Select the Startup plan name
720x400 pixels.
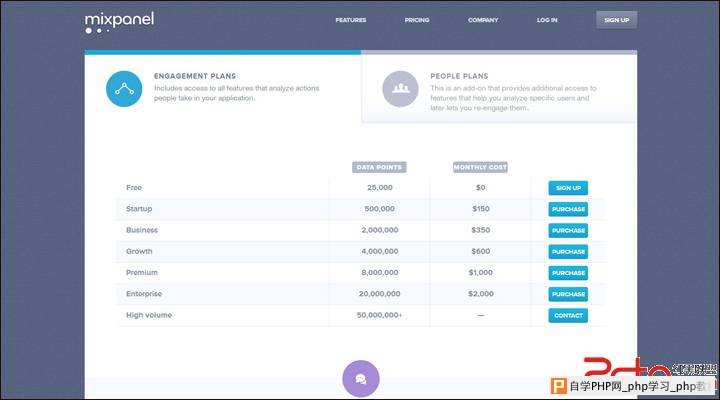[x=139, y=208]
